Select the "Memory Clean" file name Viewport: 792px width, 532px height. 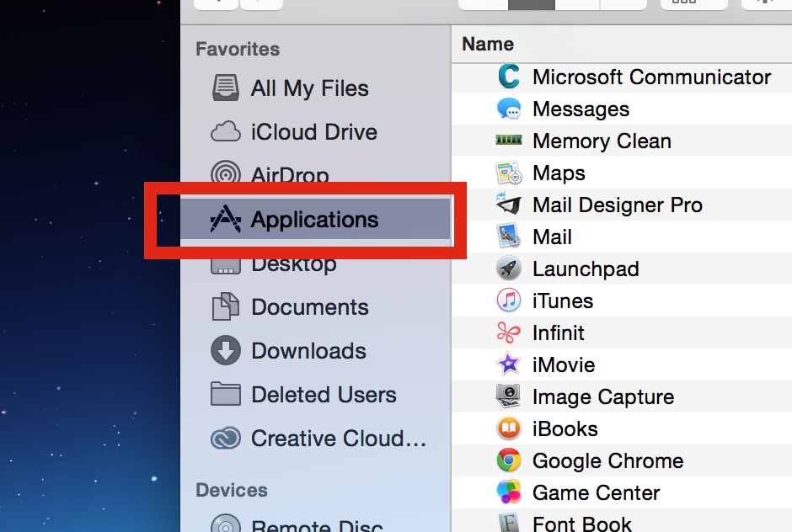coord(602,141)
